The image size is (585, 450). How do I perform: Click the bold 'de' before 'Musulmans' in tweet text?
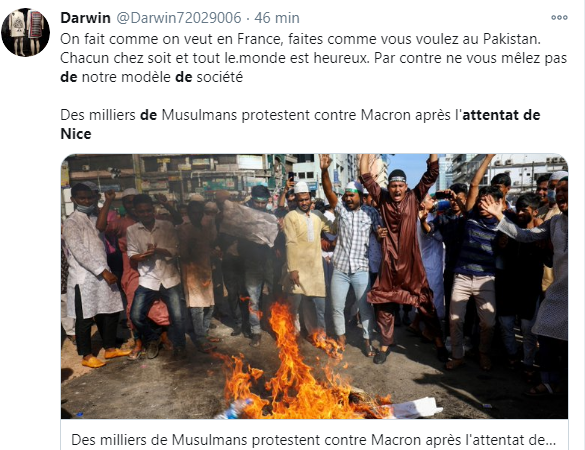pyautogui.click(x=148, y=115)
